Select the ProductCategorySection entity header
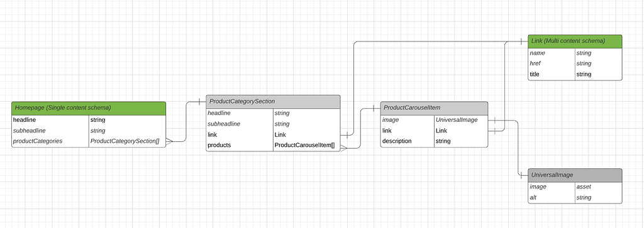644x228 pixels. pos(273,102)
